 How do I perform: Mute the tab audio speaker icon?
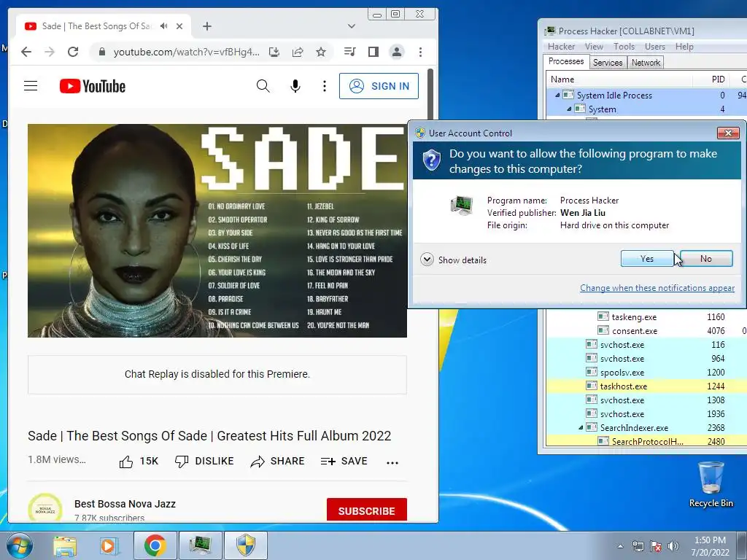164,26
